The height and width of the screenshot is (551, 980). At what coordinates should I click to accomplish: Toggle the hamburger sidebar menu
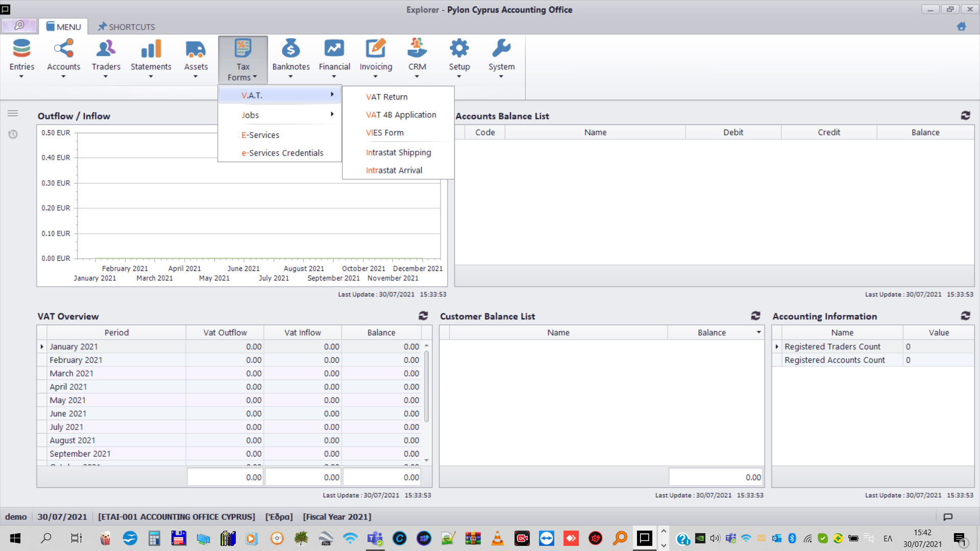(x=13, y=113)
